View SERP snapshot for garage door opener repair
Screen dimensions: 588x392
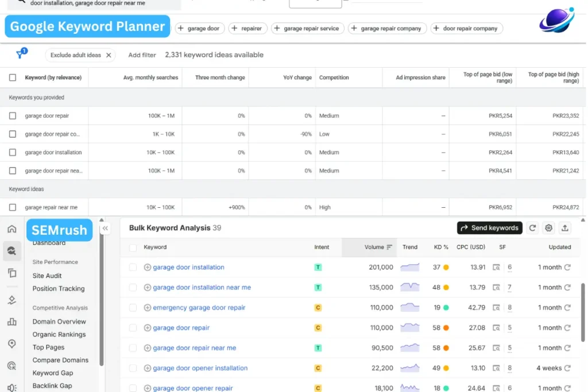496,388
